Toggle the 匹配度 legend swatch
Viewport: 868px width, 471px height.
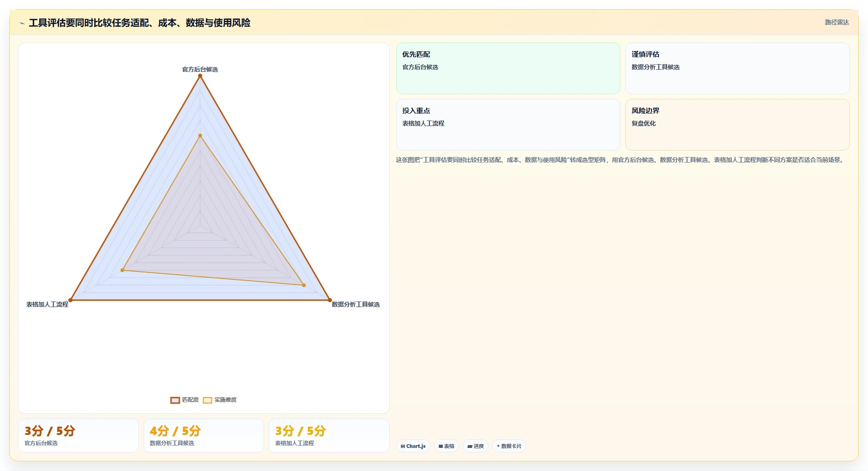[175, 400]
